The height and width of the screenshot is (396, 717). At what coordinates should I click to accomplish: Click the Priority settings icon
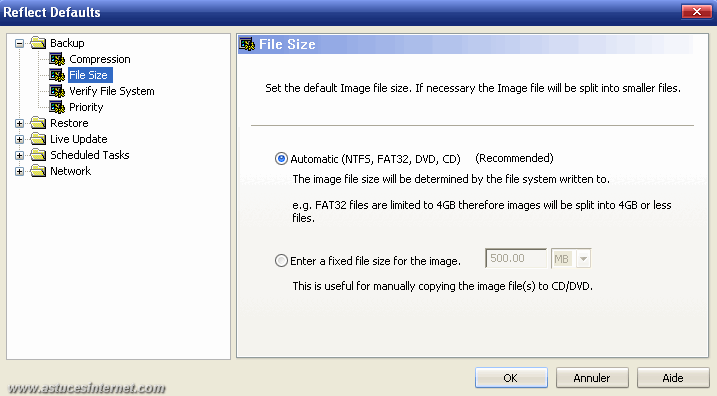pyautogui.click(x=57, y=107)
